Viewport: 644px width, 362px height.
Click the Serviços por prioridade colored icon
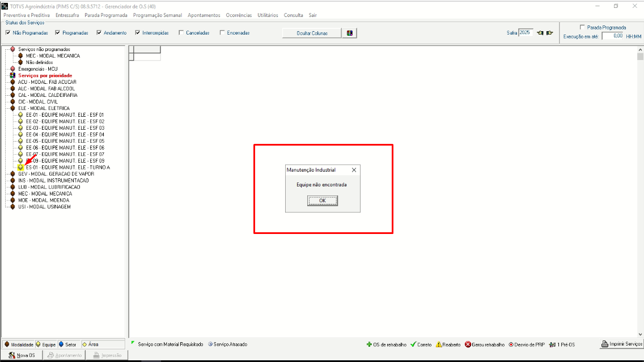pos(12,75)
